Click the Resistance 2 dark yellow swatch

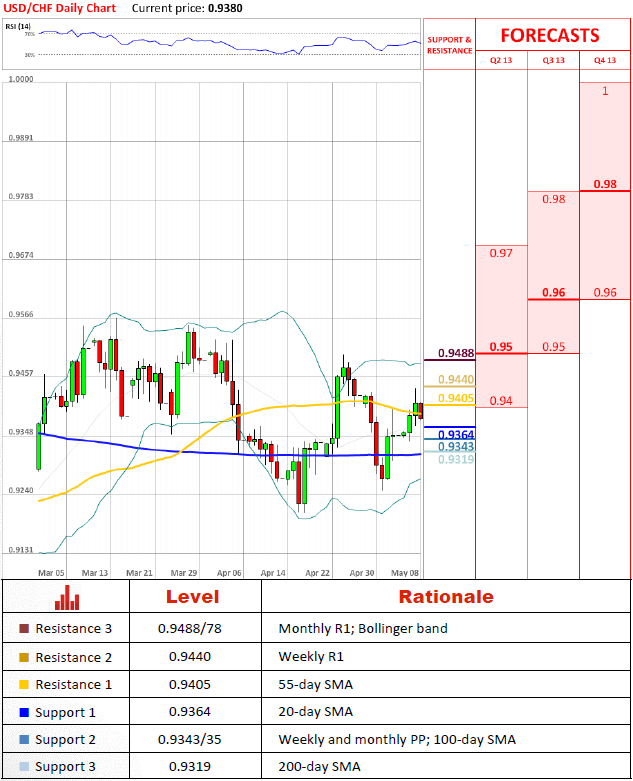point(24,657)
